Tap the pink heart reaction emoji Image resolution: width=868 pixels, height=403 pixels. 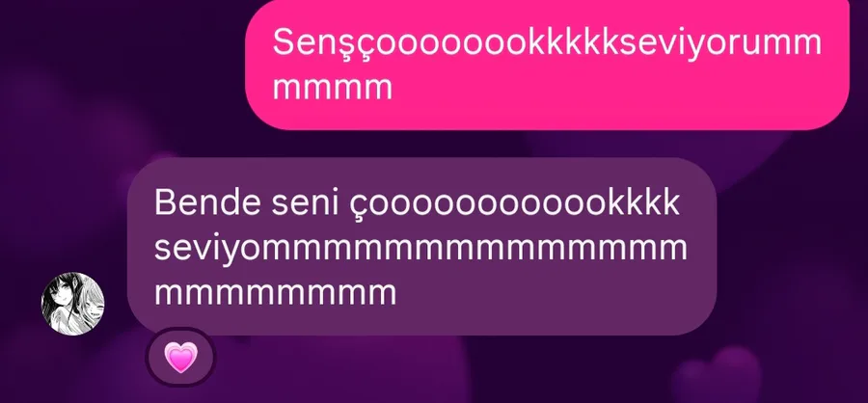[180, 358]
